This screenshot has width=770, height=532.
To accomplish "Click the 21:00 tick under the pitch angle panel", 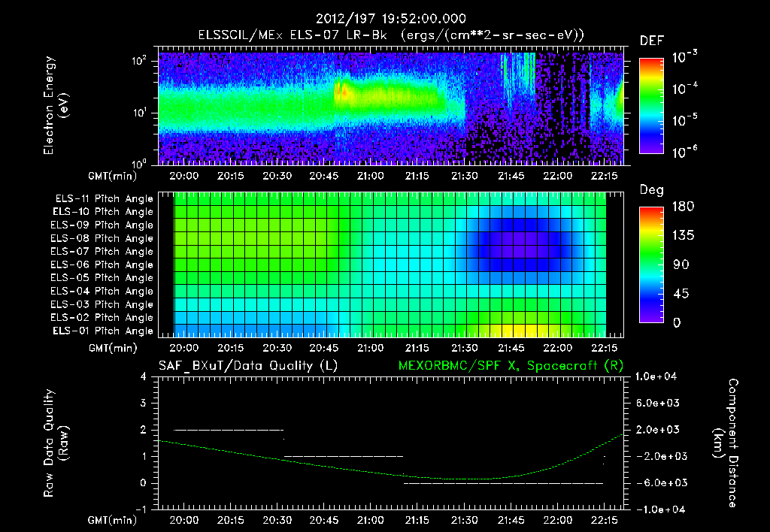I will (x=370, y=348).
